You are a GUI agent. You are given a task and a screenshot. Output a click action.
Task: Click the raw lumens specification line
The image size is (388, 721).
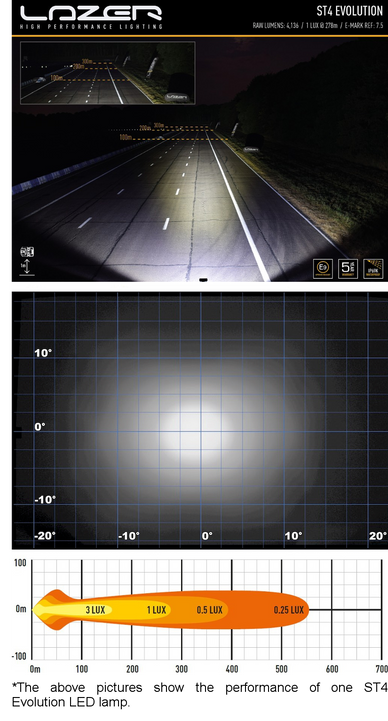[318, 25]
